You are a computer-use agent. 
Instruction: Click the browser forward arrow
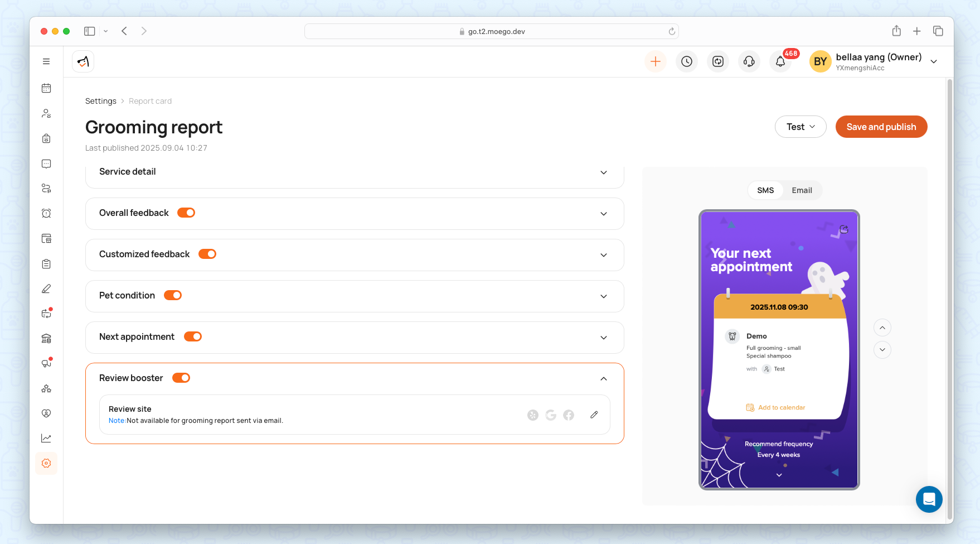144,31
